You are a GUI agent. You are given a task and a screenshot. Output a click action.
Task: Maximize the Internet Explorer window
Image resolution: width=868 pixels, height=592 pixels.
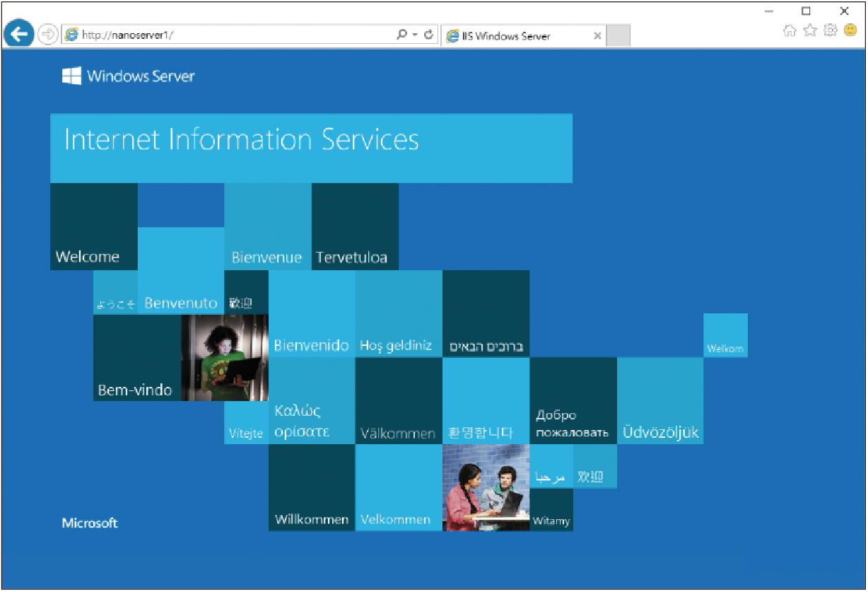coord(806,11)
